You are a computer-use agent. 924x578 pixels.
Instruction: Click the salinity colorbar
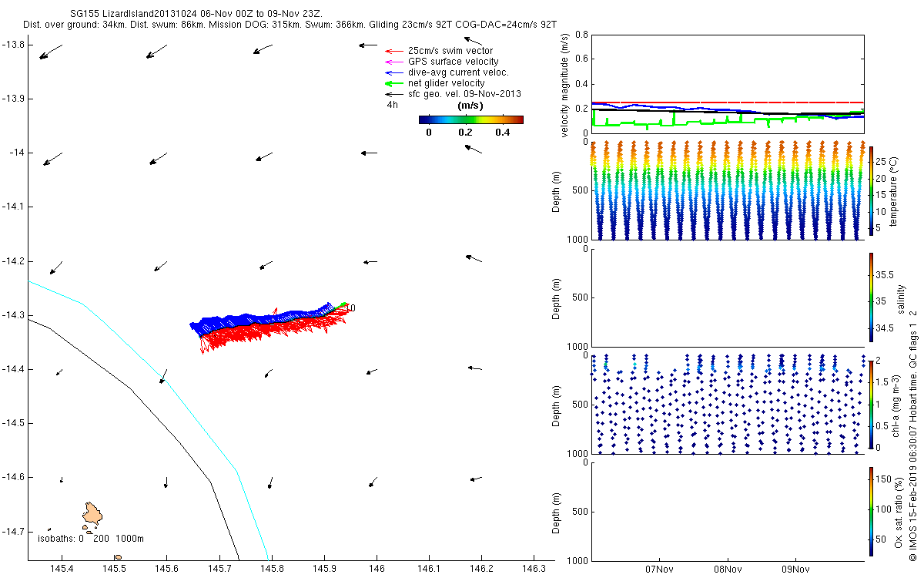[871, 297]
